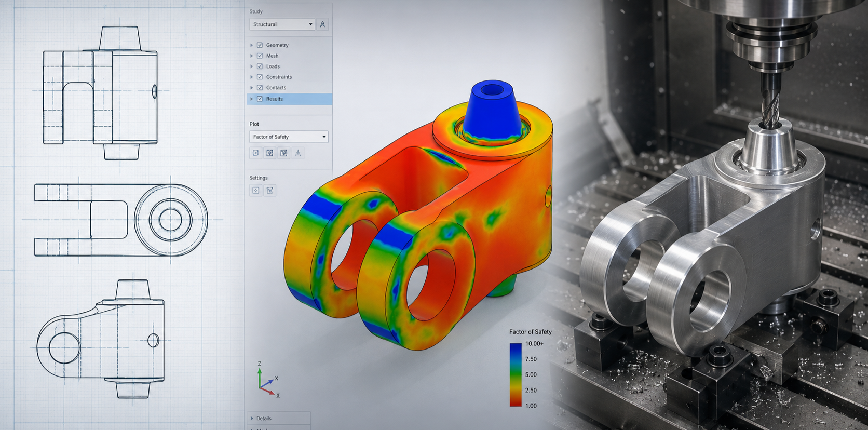Select the Contacts tree item label

(x=276, y=88)
